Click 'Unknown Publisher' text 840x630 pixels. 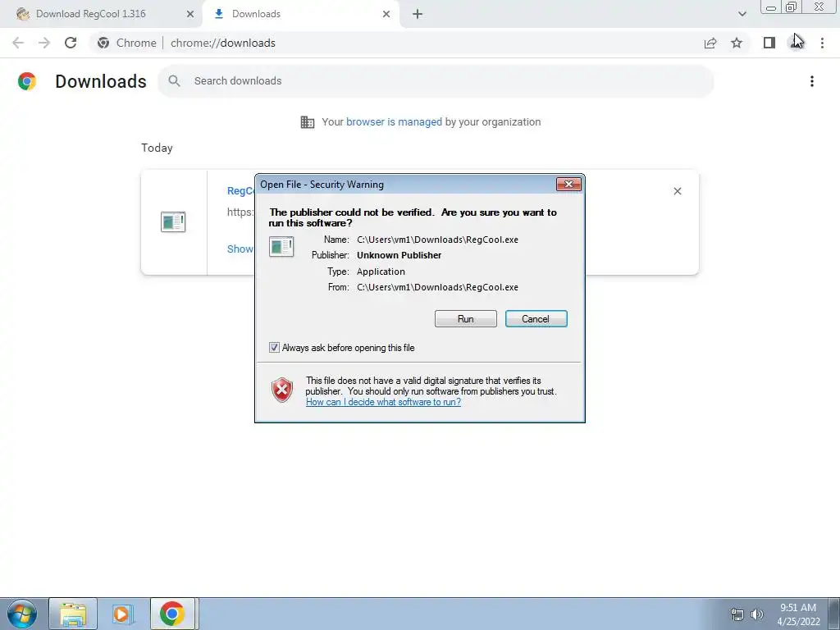399,256
